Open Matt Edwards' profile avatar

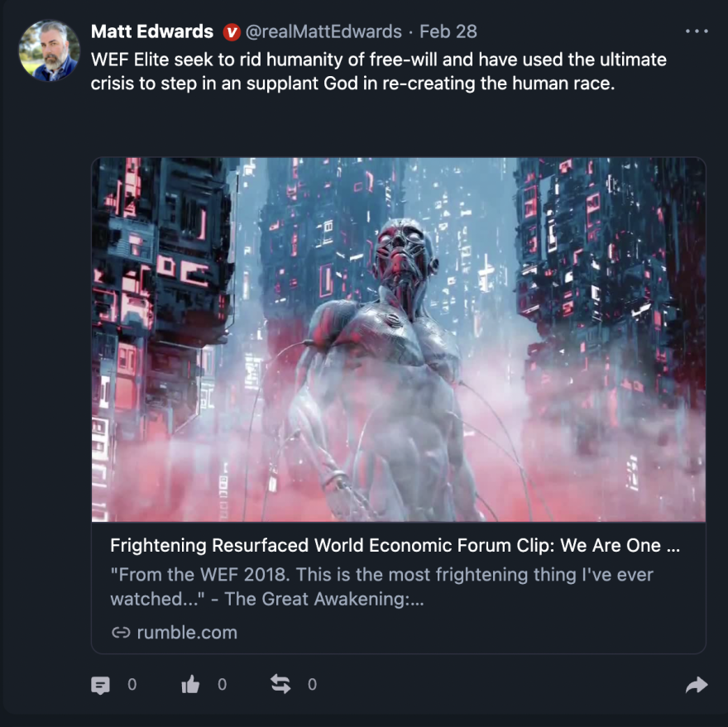(x=49, y=50)
